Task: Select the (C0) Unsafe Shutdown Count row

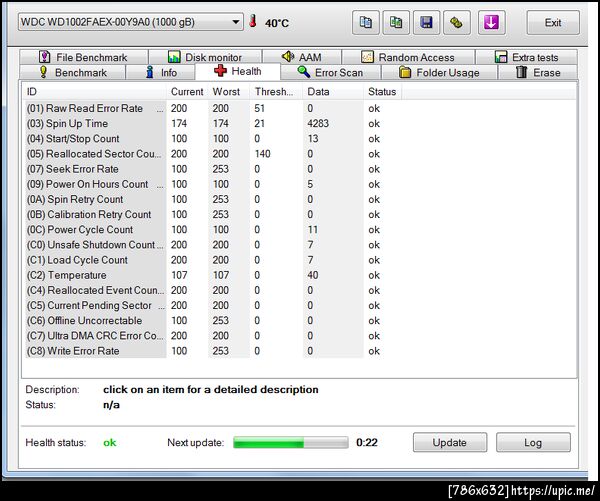Action: coord(212,245)
